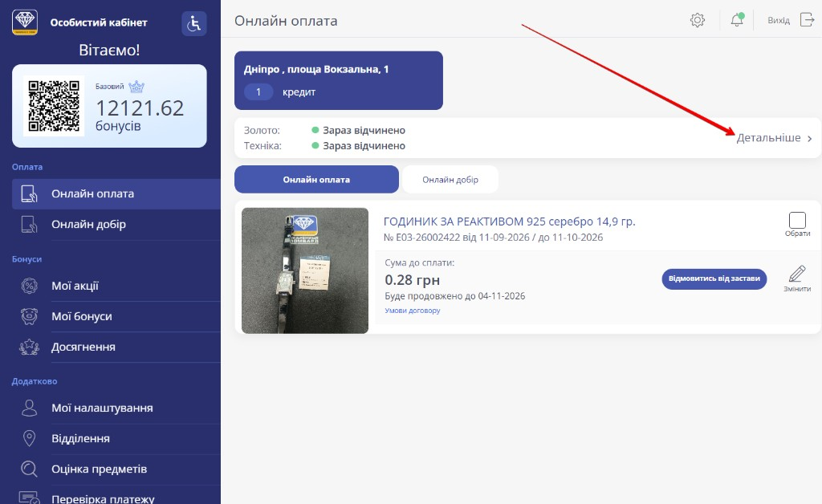Viewport: 822px width, 504px height.
Task: Click the Мої акції percent icon
Action: coord(29,286)
